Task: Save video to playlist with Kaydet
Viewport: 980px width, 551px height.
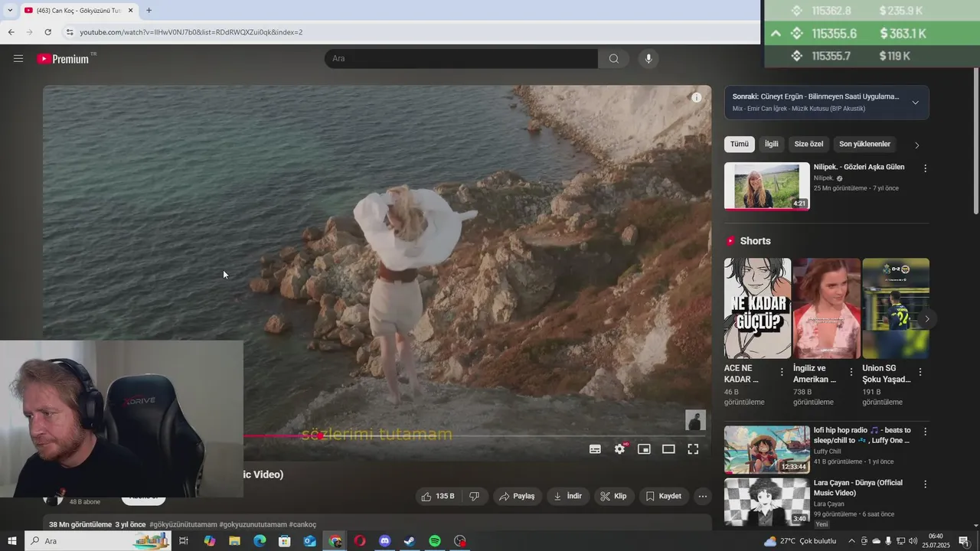Action: point(663,496)
